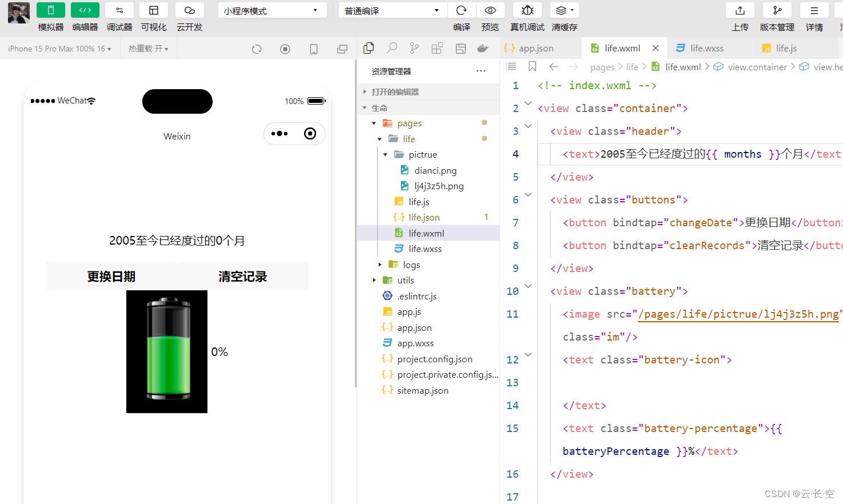Click the layout panel icon in sidebar
The height and width of the screenshot is (504, 843).
461,49
